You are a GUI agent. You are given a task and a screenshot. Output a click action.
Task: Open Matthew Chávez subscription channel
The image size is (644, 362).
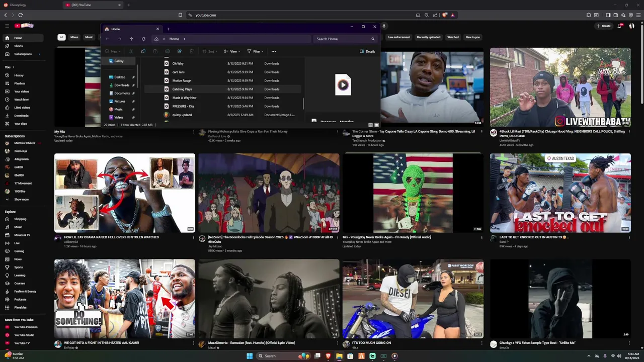click(23, 143)
